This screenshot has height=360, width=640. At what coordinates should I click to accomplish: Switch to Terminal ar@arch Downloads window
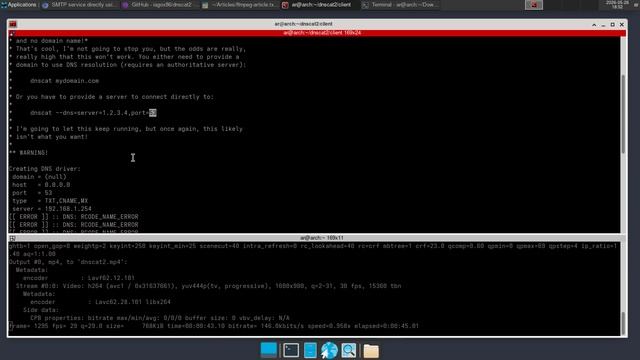pos(400,5)
